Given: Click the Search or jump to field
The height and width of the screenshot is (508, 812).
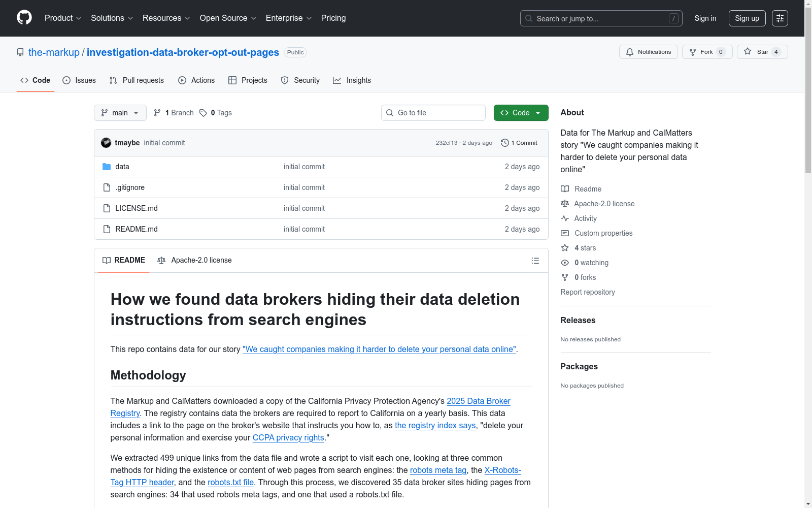Looking at the screenshot, I should coord(601,18).
